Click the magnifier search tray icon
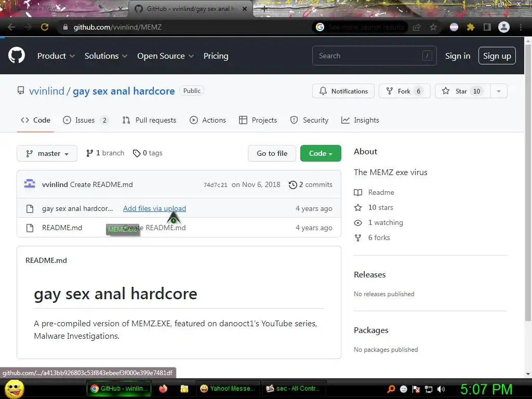Image resolution: width=532 pixels, height=399 pixels. point(391,389)
